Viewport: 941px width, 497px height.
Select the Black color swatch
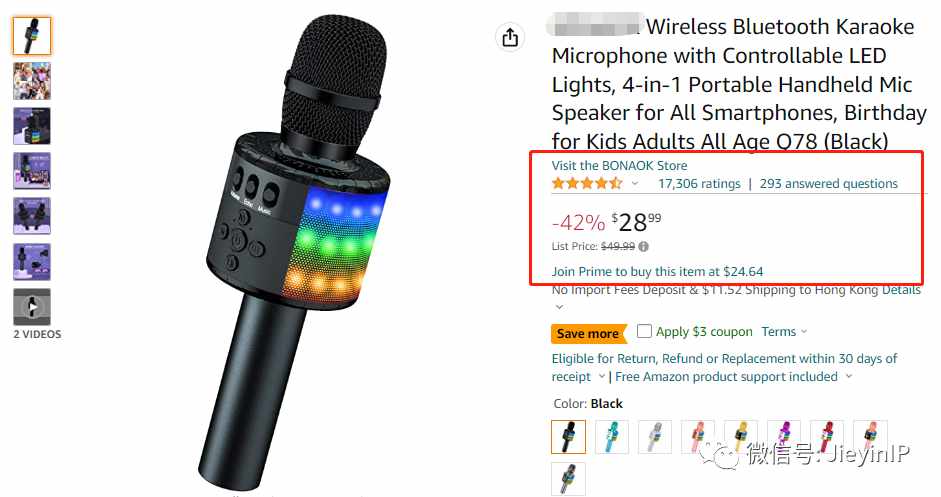[x=568, y=436]
